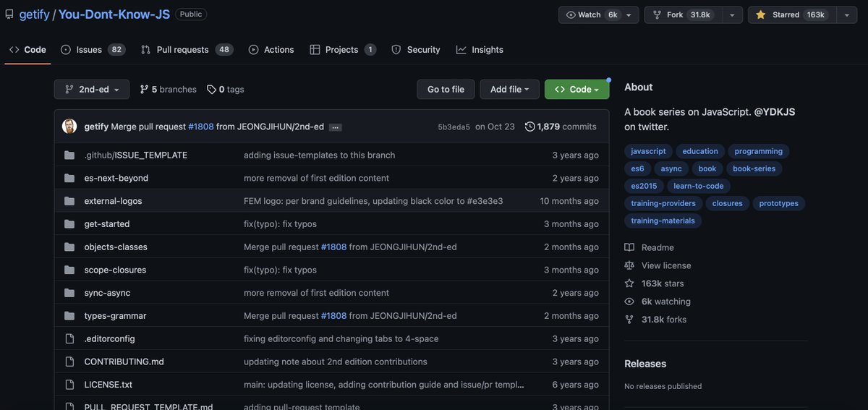The height and width of the screenshot is (410, 868).
Task: Open the @YDKJS twitter mention
Action: click(x=775, y=112)
